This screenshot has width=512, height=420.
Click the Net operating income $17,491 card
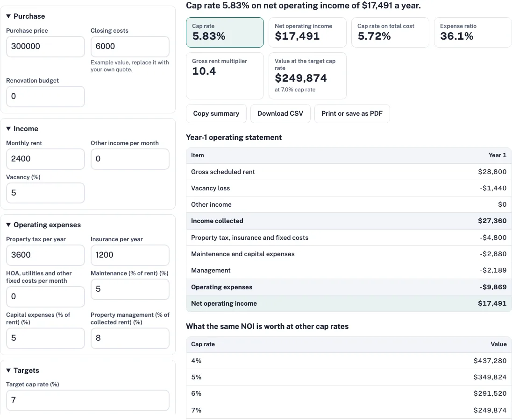(x=307, y=32)
